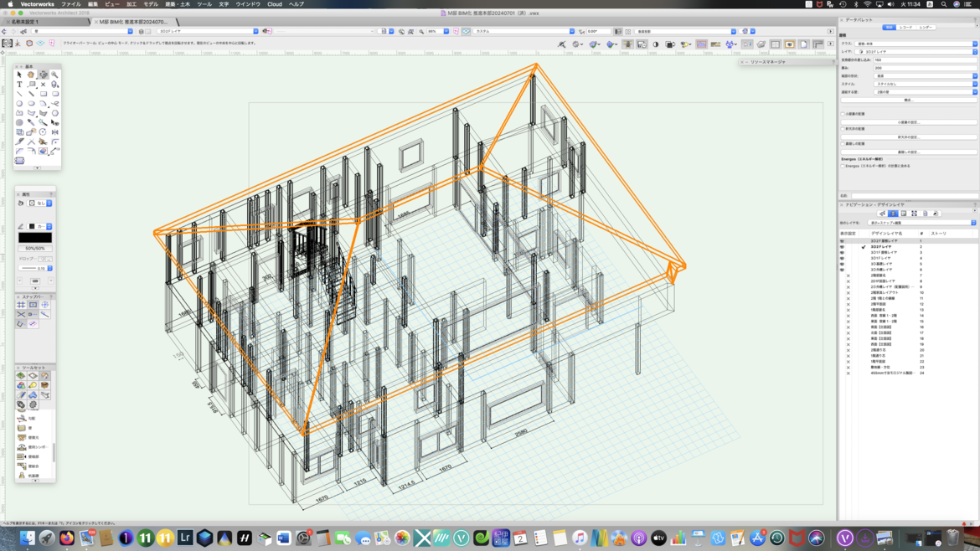The width and height of the screenshot is (980, 551).
Task: Select the Flyover tool in Basic palette
Action: (43, 75)
